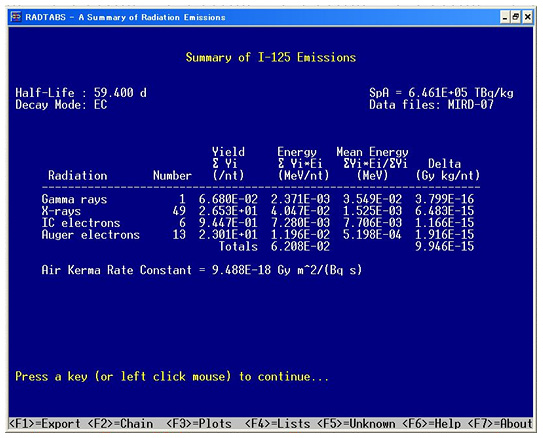This screenshot has width=543, height=438.
Task: Click the RADTABS app icon in title bar
Action: [16, 17]
